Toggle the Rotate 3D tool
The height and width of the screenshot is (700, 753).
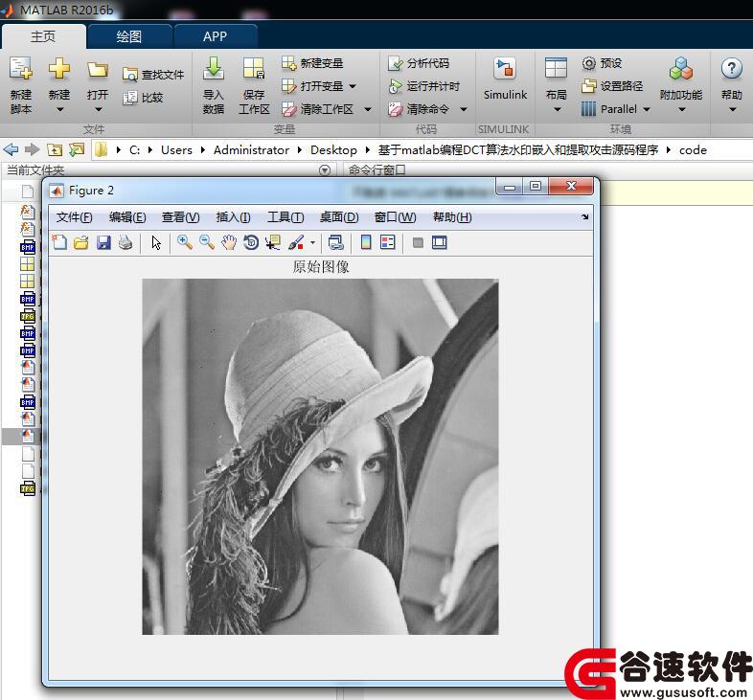coord(251,242)
